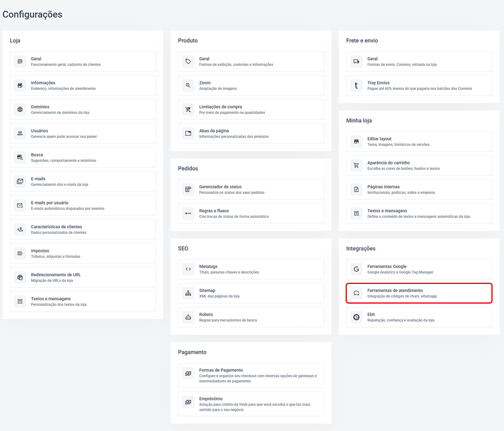Open Editar layout under Minha loja
This screenshot has height=431, width=504.
point(419,142)
